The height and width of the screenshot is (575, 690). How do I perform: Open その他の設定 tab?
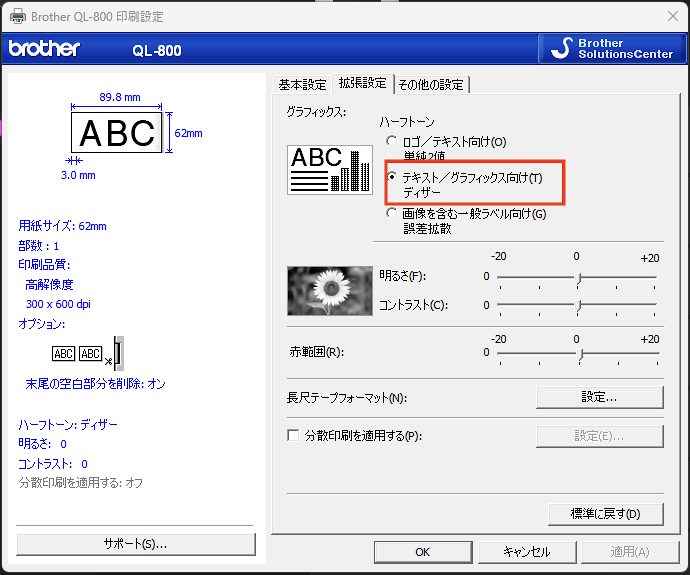point(432,84)
